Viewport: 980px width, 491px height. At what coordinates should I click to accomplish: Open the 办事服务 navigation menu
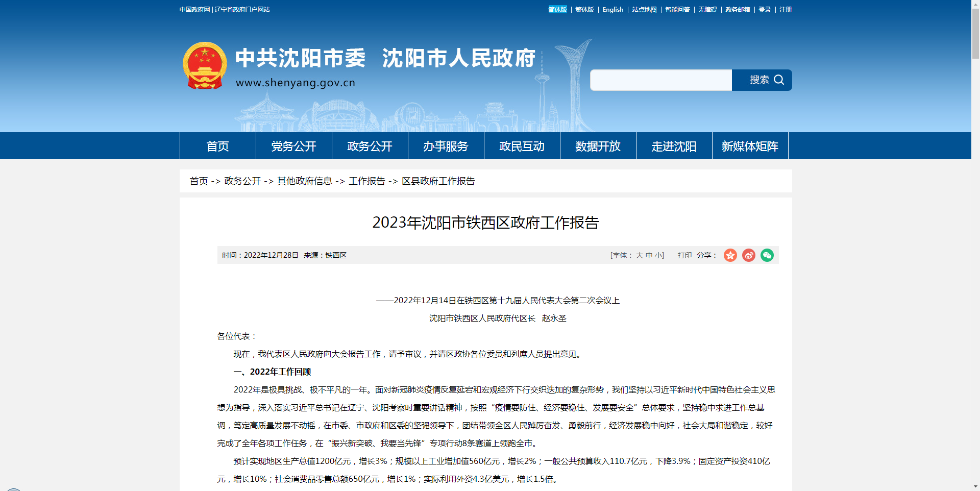coord(446,146)
